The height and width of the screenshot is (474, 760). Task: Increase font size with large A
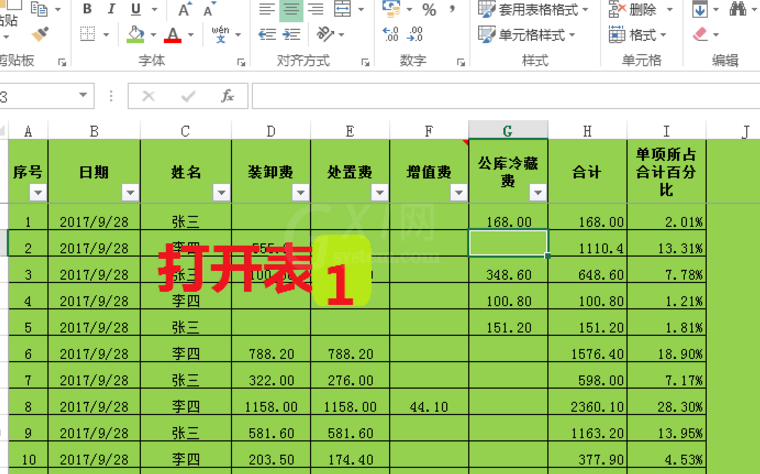click(x=185, y=9)
